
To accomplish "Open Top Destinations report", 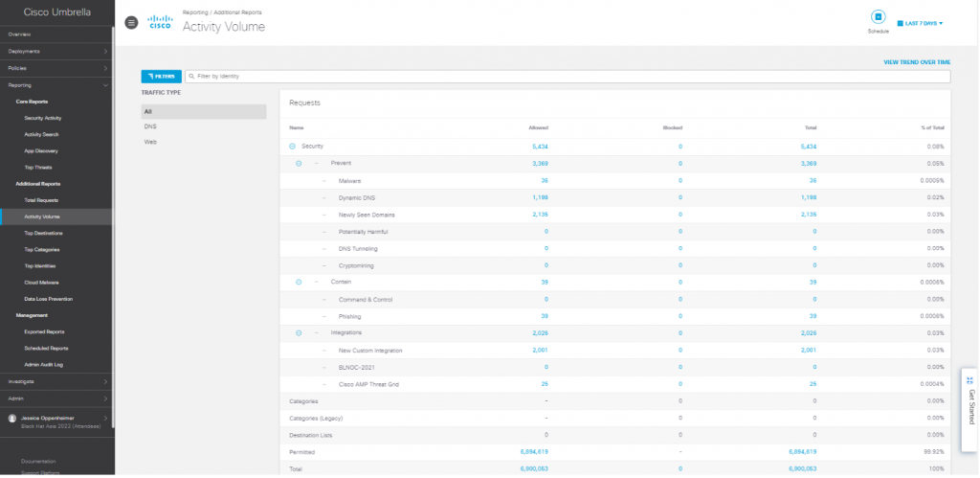I will coord(42,233).
